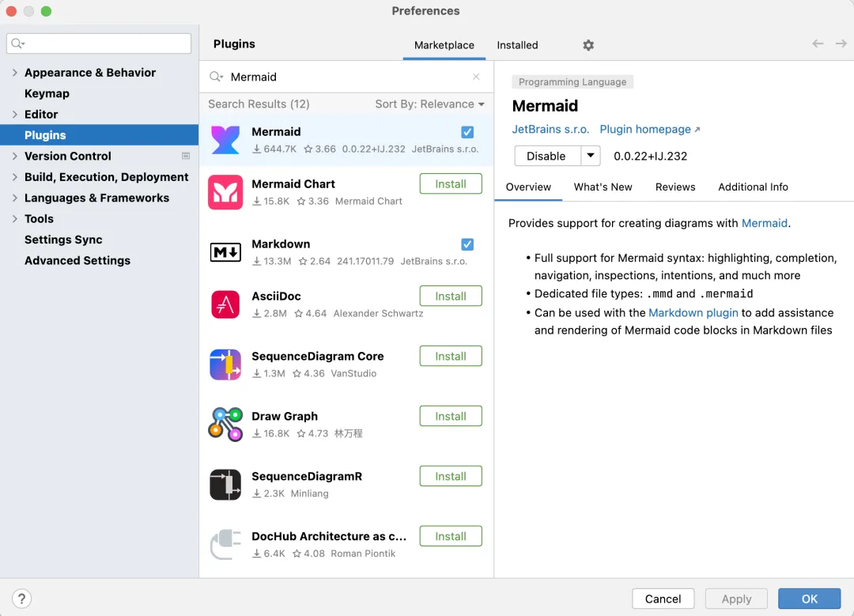Clear the Mermaid plugin search text
This screenshot has height=616, width=854.
point(476,77)
